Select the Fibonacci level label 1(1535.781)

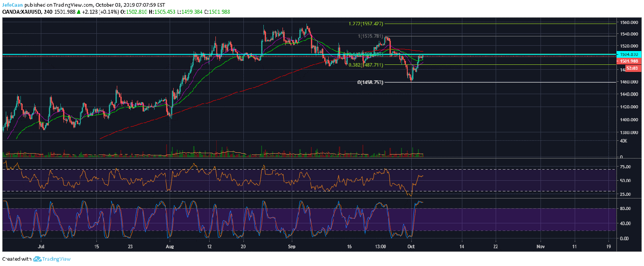[x=370, y=36]
